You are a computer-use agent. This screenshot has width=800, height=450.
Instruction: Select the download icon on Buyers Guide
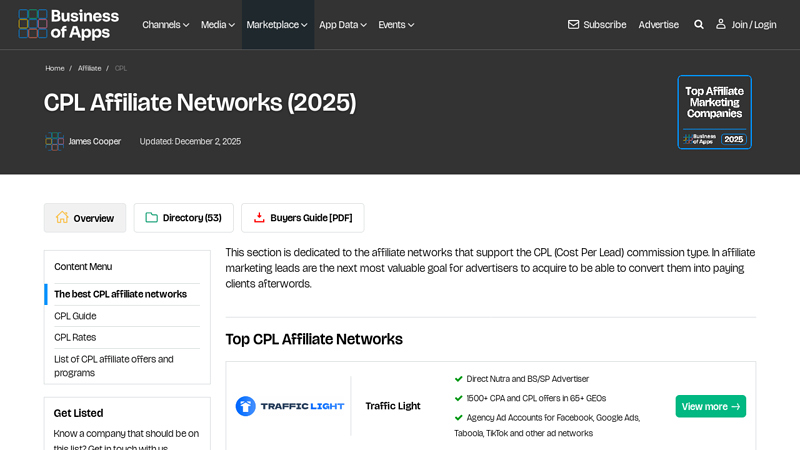point(259,217)
